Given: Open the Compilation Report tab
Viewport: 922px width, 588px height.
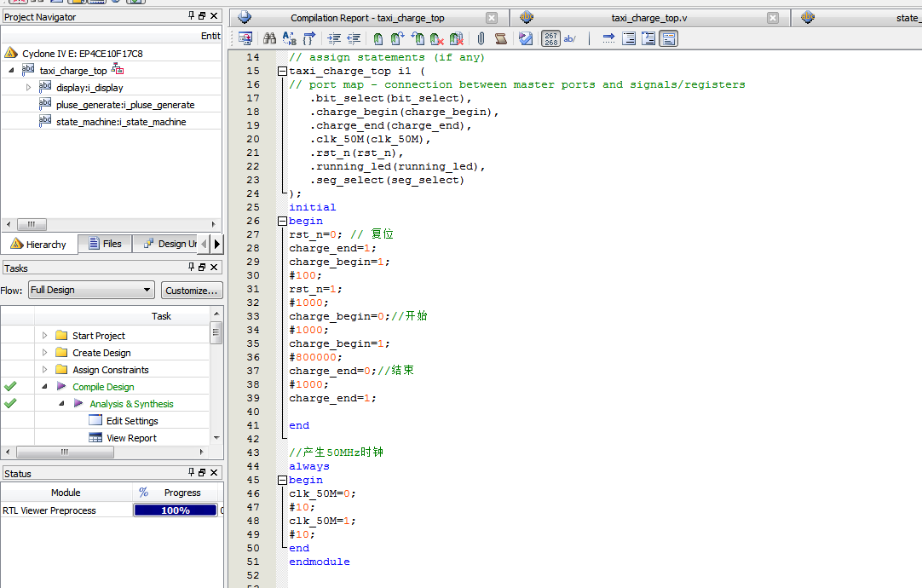Looking at the screenshot, I should tap(366, 18).
